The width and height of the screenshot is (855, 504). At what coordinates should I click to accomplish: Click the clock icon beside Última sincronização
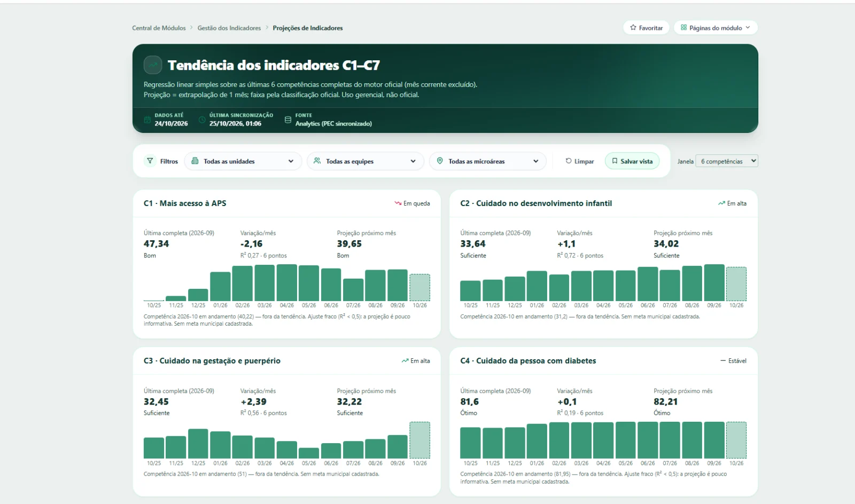tap(202, 120)
